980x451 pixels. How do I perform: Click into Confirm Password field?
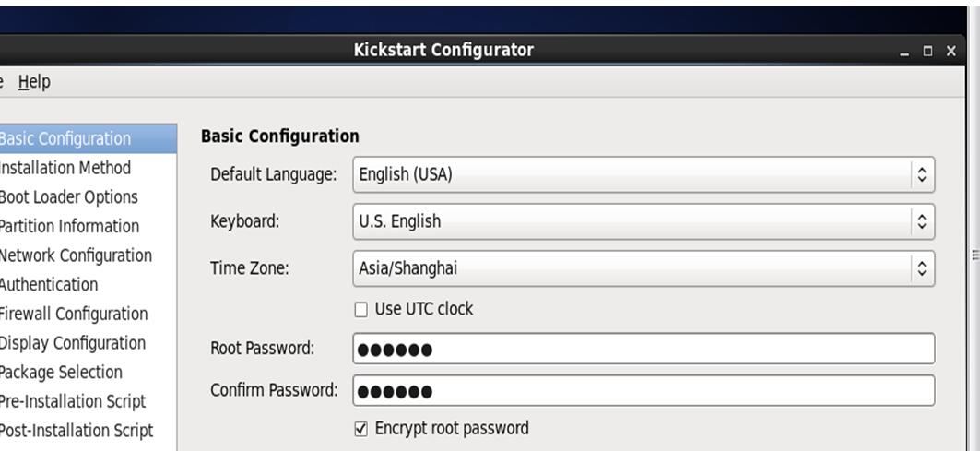(643, 391)
